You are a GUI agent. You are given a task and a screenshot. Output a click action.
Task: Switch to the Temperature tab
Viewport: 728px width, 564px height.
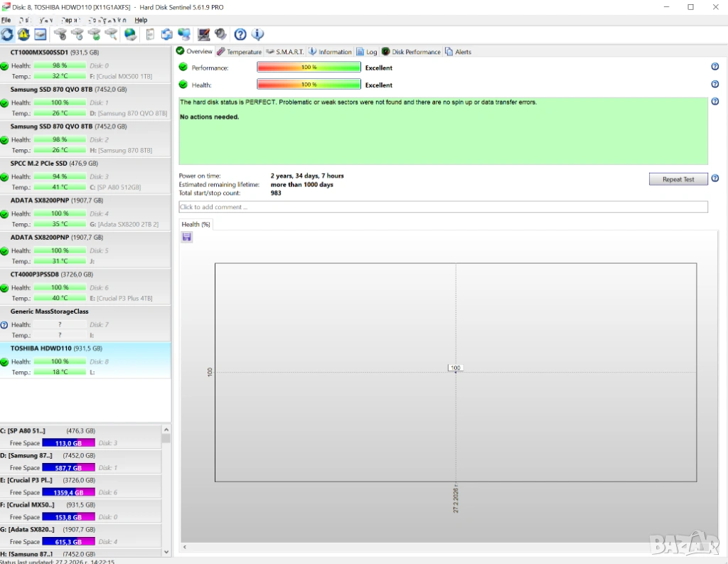click(240, 52)
